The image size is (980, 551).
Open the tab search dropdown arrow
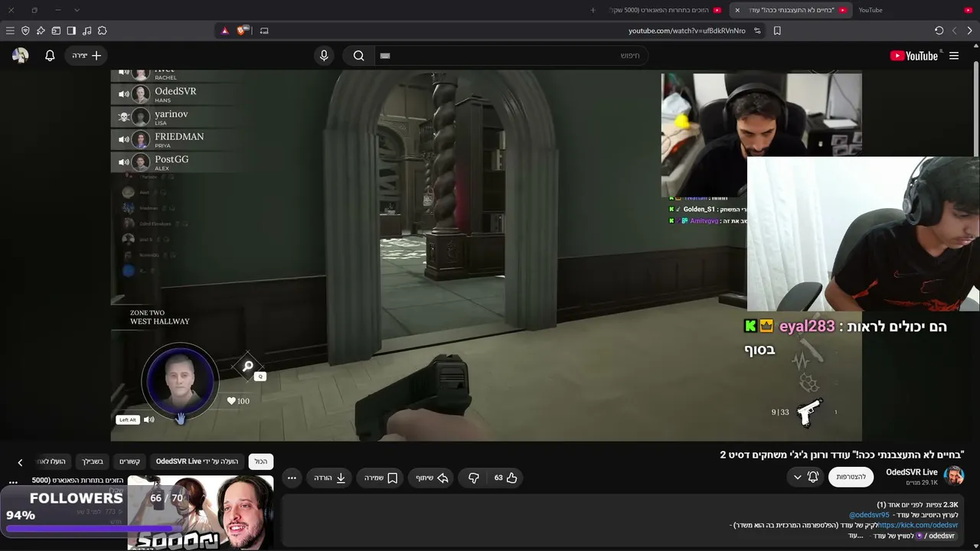pyautogui.click(x=77, y=10)
